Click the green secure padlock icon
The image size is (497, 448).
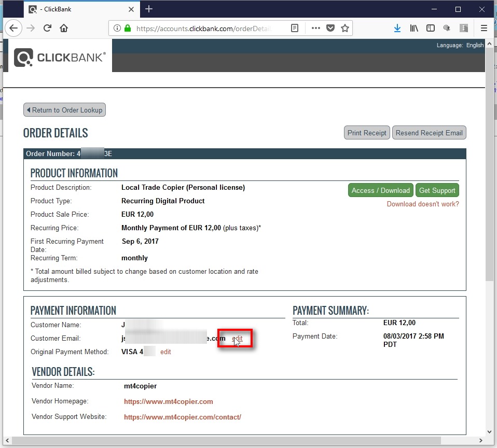[128, 28]
